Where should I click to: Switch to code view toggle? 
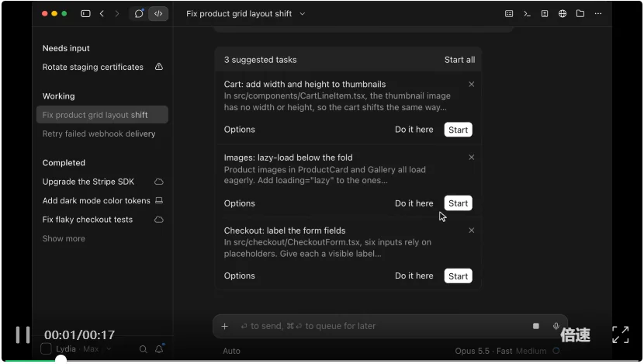coord(158,13)
